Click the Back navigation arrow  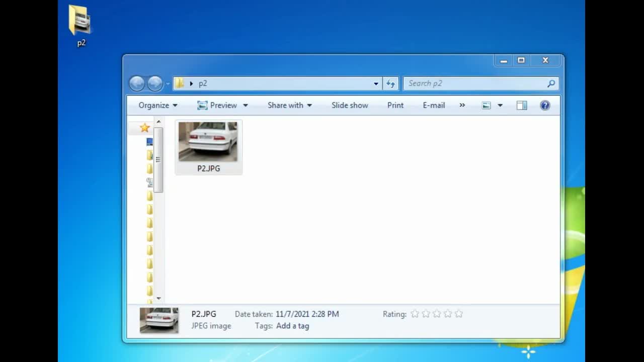(x=137, y=83)
